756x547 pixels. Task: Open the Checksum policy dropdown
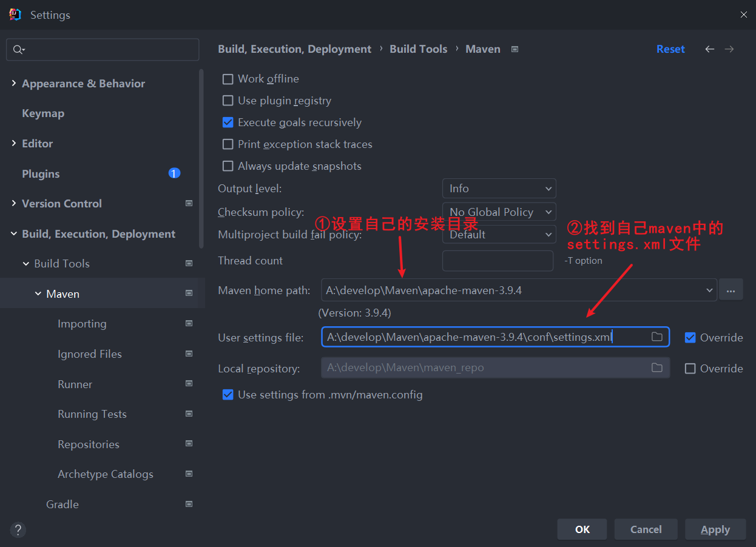(499, 212)
